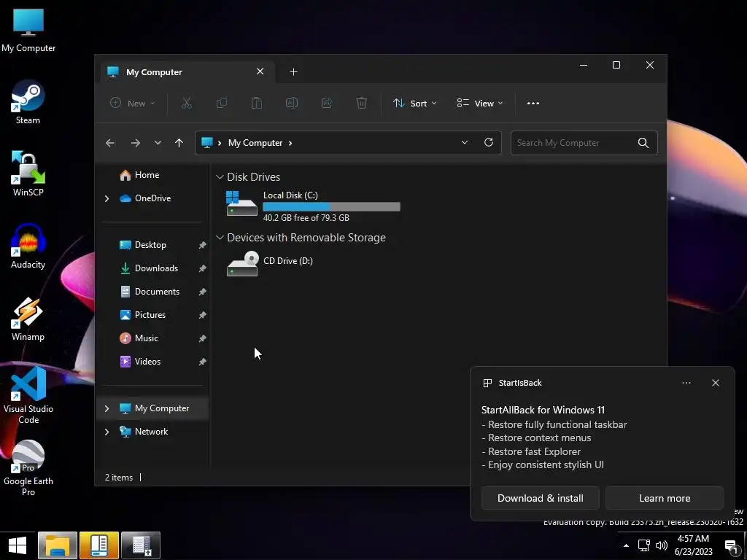Open address bar history dropdown
This screenshot has width=747, height=560.
tap(465, 142)
